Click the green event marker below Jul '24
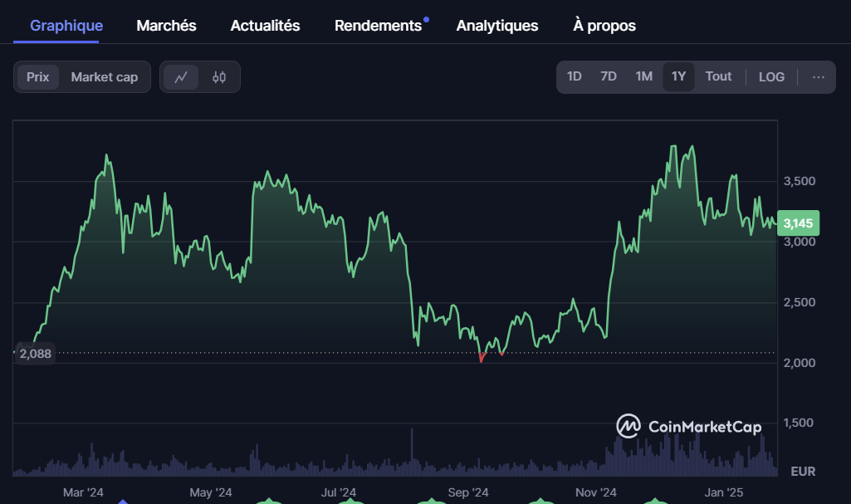851x504 pixels. pyautogui.click(x=350, y=501)
